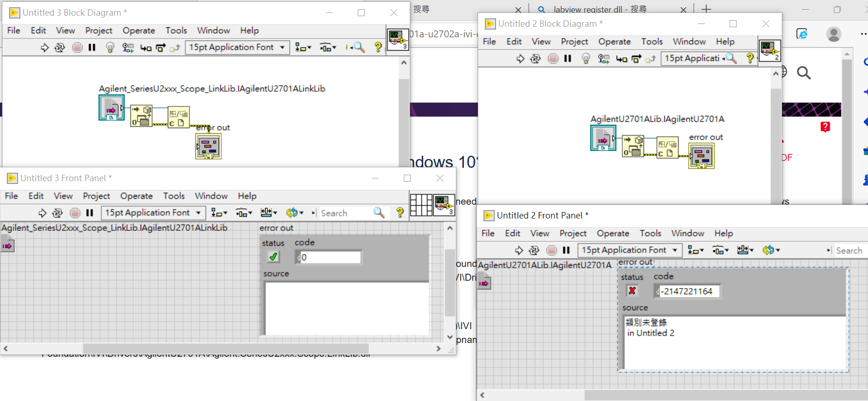
Task: Open Align Objects dropdown in Untitled 3 Block Diagram
Action: (303, 47)
